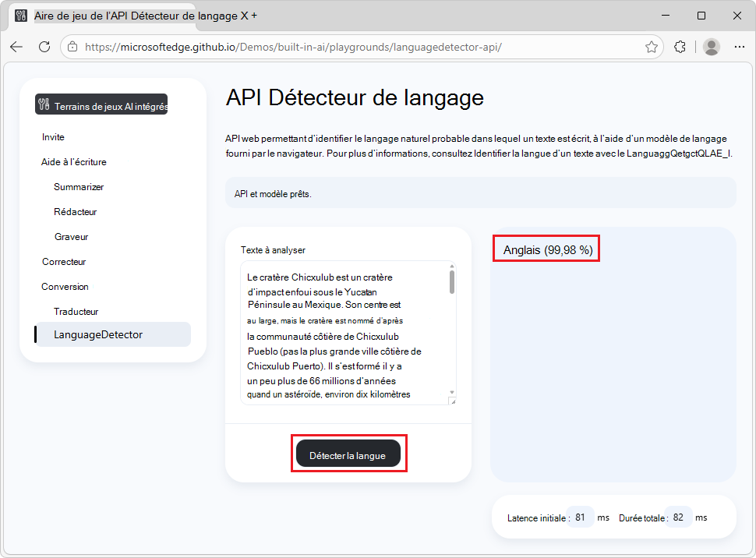
Task: Click the tab favicon playground icon
Action: 21,16
